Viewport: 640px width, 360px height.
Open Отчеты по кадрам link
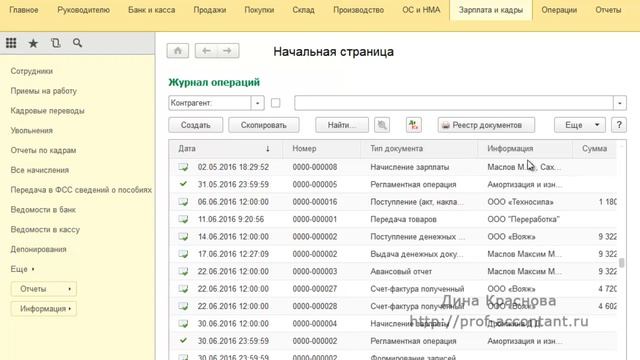click(43, 150)
